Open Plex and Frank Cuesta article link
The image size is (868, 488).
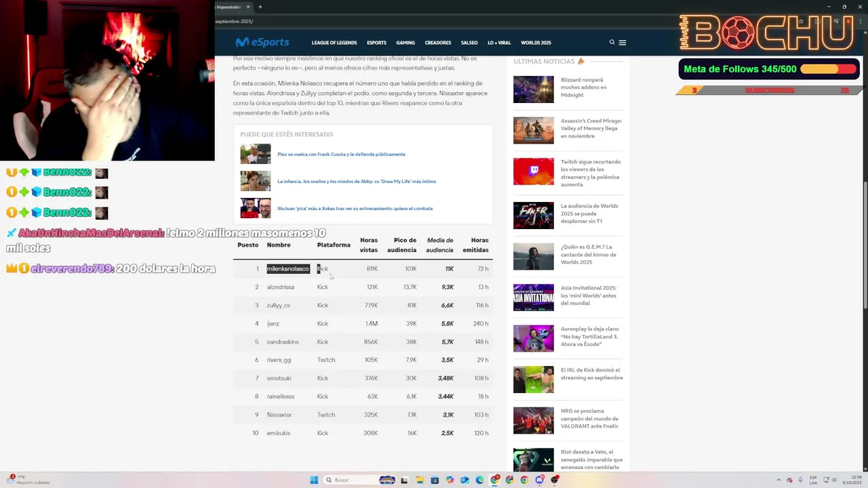pyautogui.click(x=341, y=154)
